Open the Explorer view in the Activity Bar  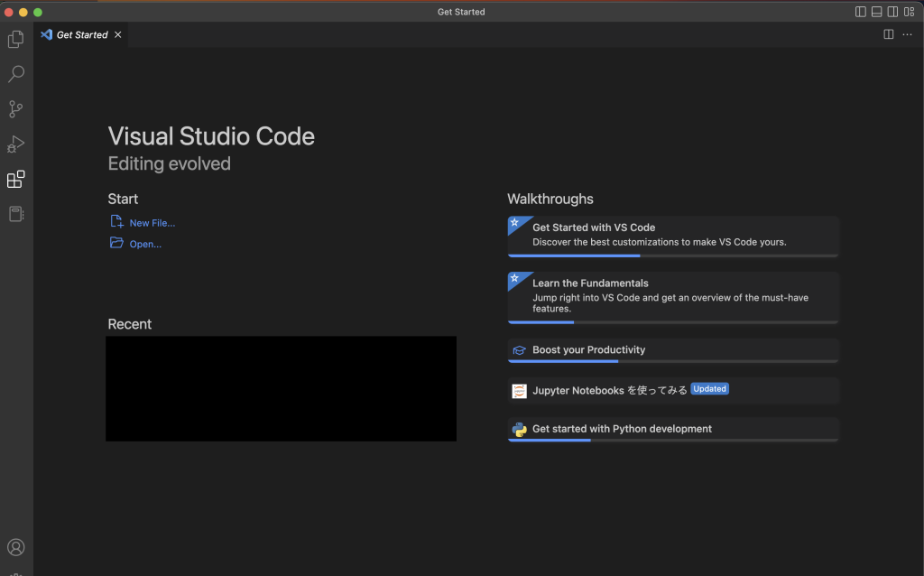tap(16, 39)
